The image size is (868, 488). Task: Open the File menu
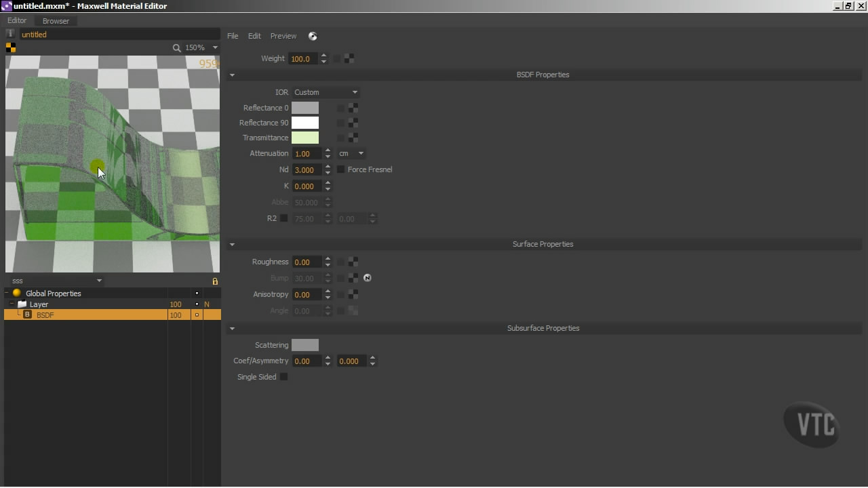pos(233,36)
